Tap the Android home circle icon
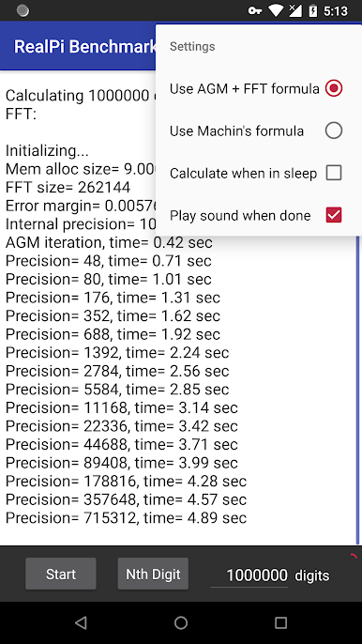362x644 pixels. [181, 623]
